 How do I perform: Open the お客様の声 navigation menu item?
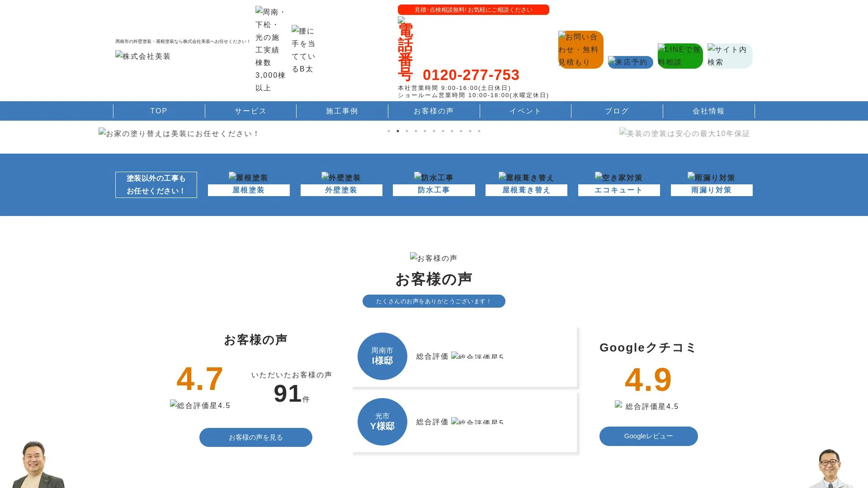434,111
